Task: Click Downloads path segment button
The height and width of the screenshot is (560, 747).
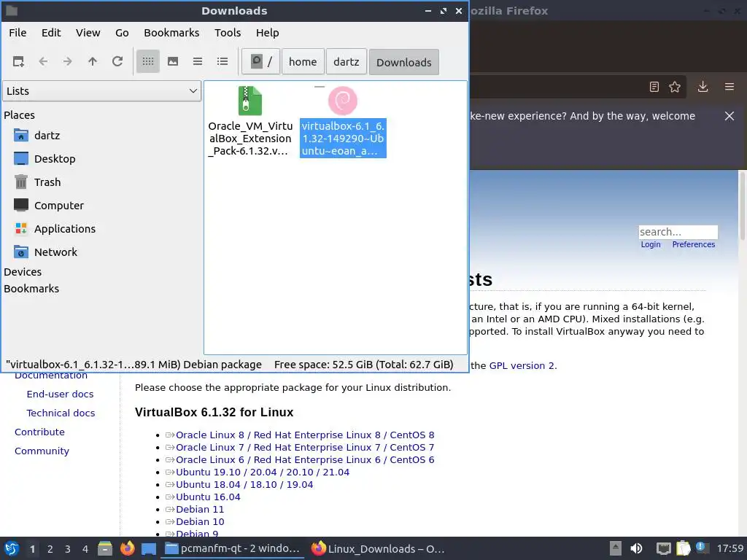Action: (x=404, y=62)
